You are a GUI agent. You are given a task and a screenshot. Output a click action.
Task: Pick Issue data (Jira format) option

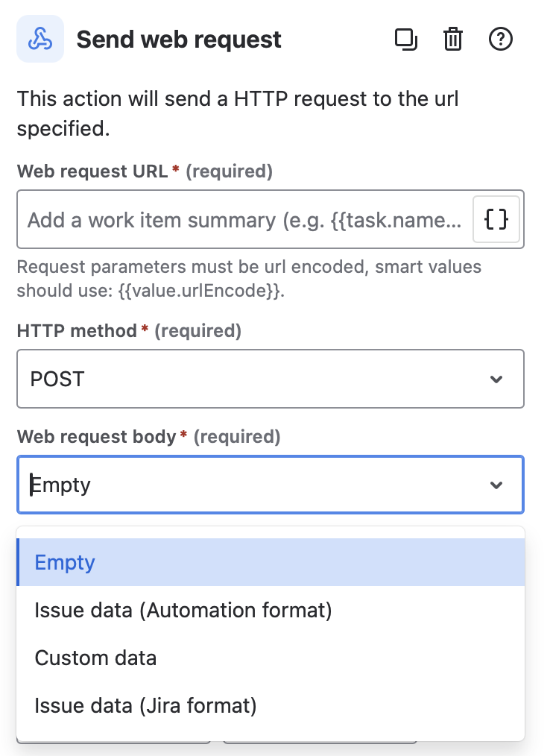271,705
